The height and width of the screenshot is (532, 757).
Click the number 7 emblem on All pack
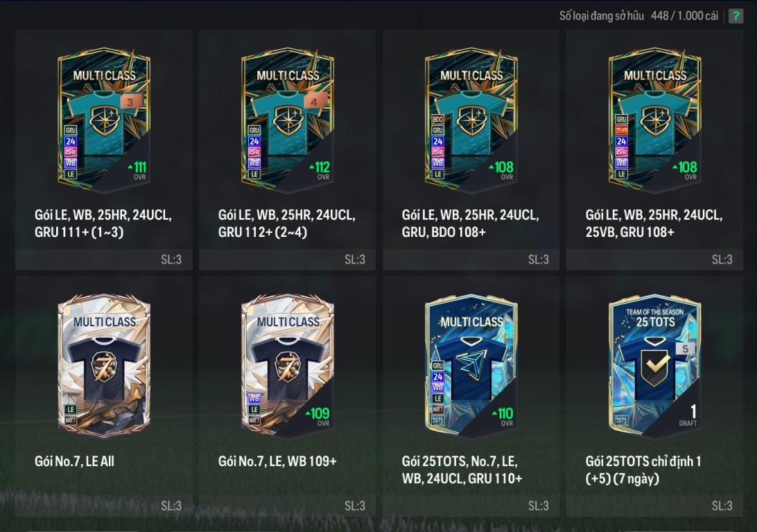104,367
